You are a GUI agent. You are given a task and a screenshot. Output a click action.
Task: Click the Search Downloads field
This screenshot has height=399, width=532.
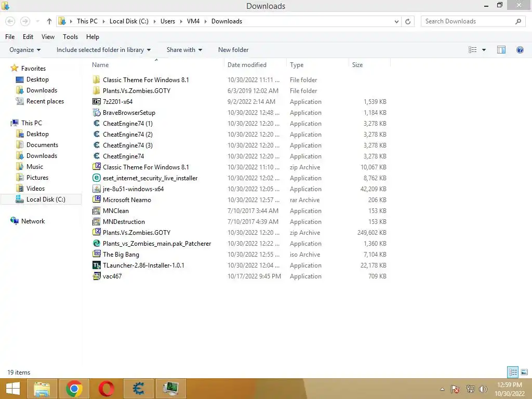pos(473,21)
